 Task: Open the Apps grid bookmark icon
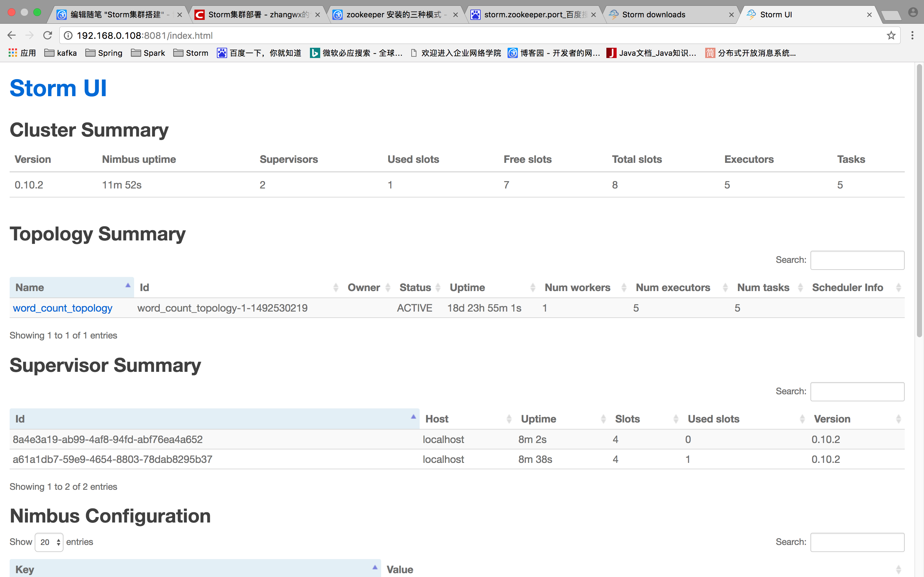(13, 53)
